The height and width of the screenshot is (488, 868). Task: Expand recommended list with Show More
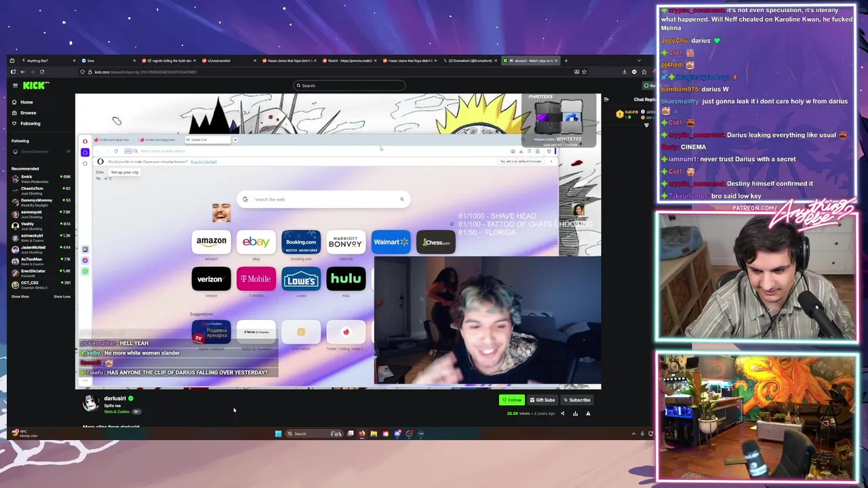point(20,297)
